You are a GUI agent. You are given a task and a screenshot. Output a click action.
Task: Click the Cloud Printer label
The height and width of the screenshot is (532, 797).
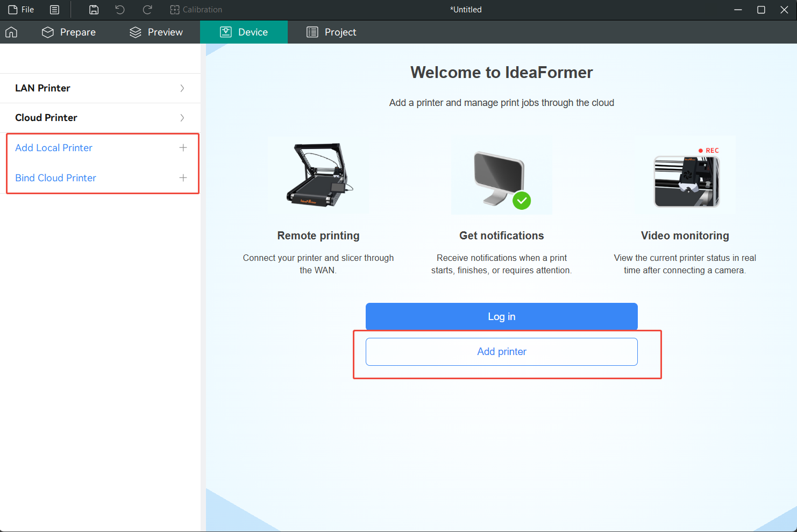46,118
